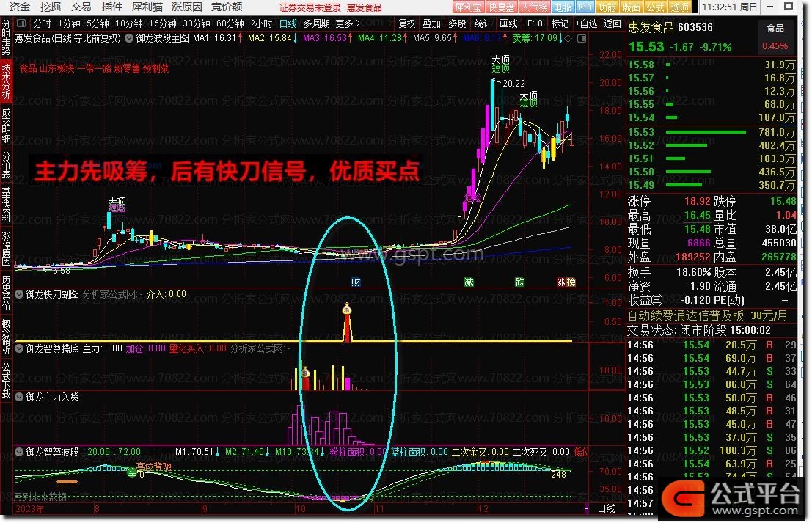812x523 pixels.
Task: Open the 复权 price adjustment menu
Action: coord(407,23)
